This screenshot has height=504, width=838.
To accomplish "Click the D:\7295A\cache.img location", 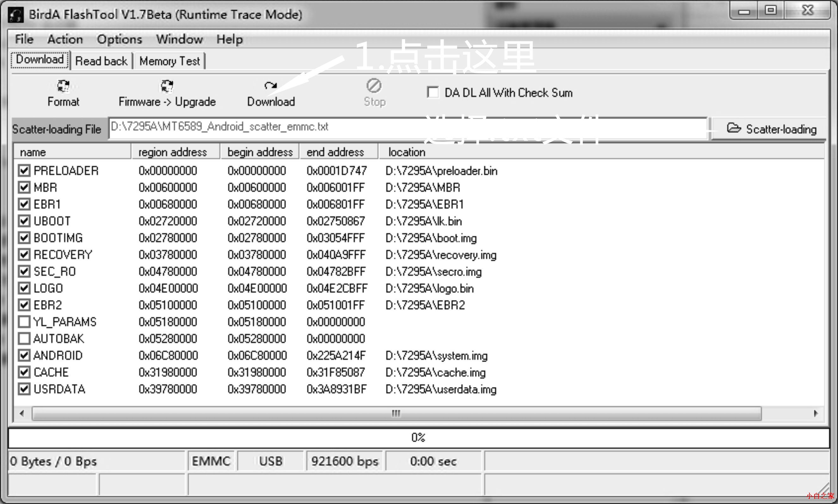I will 435,372.
